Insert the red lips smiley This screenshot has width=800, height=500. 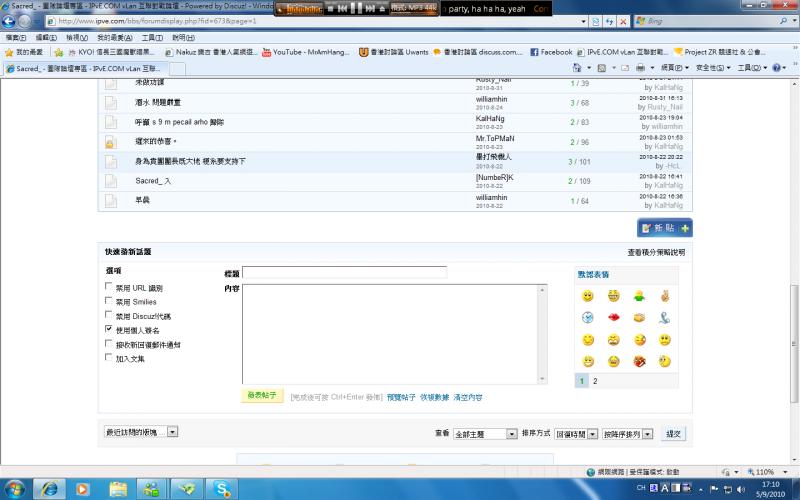pyautogui.click(x=614, y=317)
